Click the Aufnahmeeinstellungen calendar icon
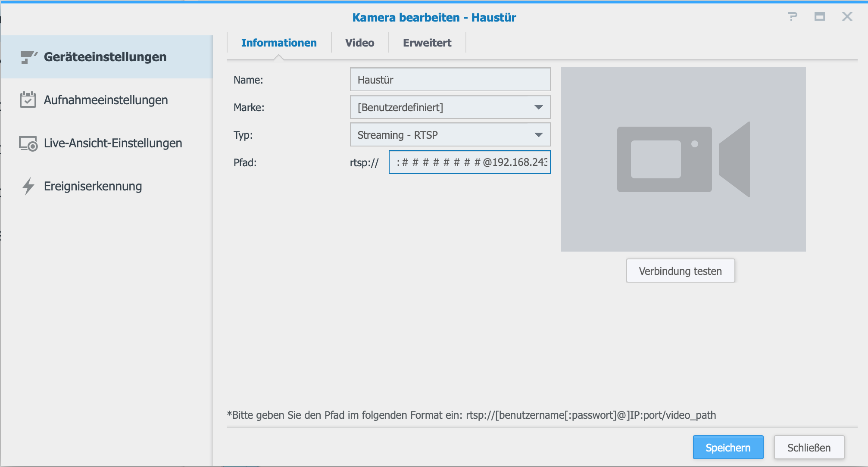868x467 pixels. pos(28,100)
